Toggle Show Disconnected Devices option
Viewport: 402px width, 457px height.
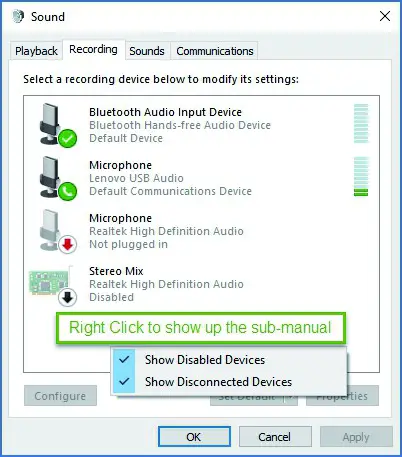pyautogui.click(x=228, y=382)
